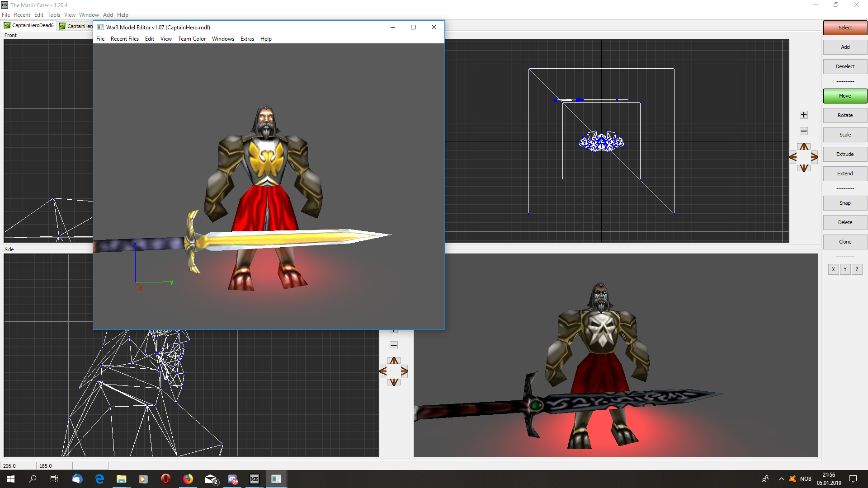Activate the Move tool button

coord(845,96)
